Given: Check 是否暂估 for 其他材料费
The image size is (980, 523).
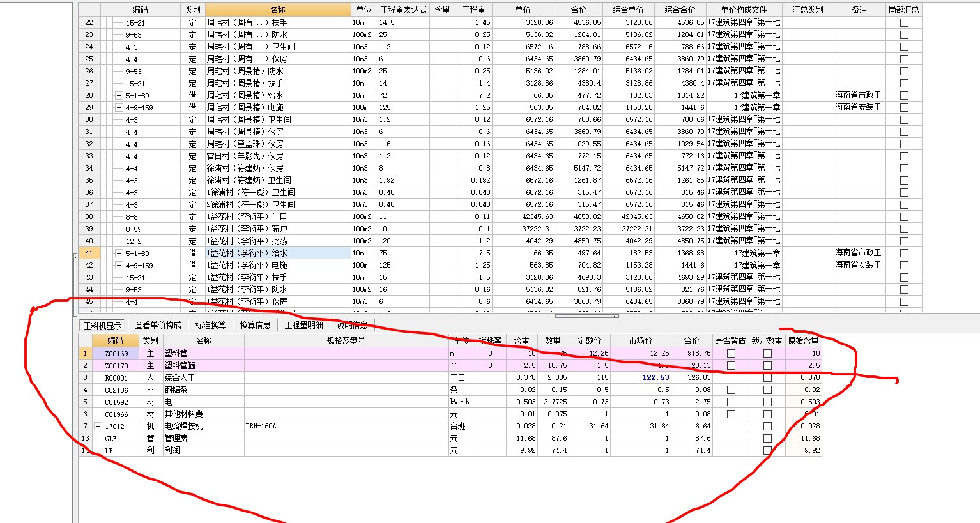Looking at the screenshot, I should click(x=731, y=414).
